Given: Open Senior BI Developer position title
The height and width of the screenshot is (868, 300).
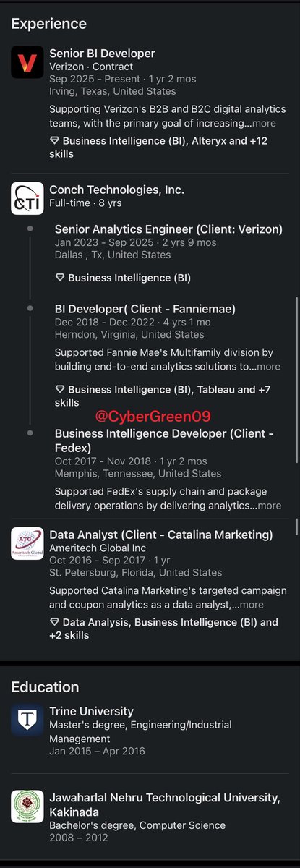Looking at the screenshot, I should 102,54.
